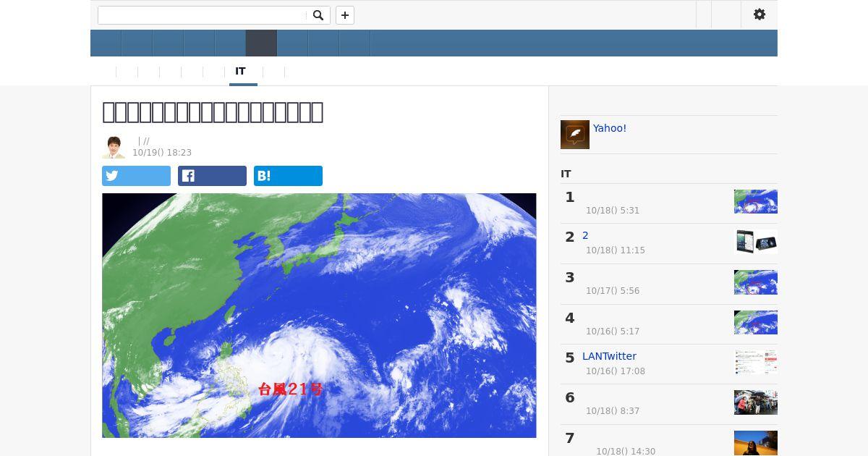Click the date text "10/18() 11:15"
This screenshot has width=868, height=456.
point(616,250)
